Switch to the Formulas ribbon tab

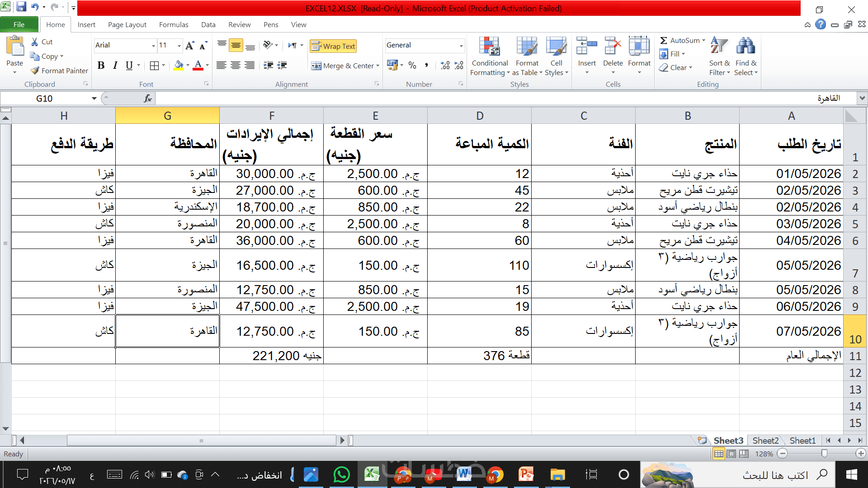(174, 24)
